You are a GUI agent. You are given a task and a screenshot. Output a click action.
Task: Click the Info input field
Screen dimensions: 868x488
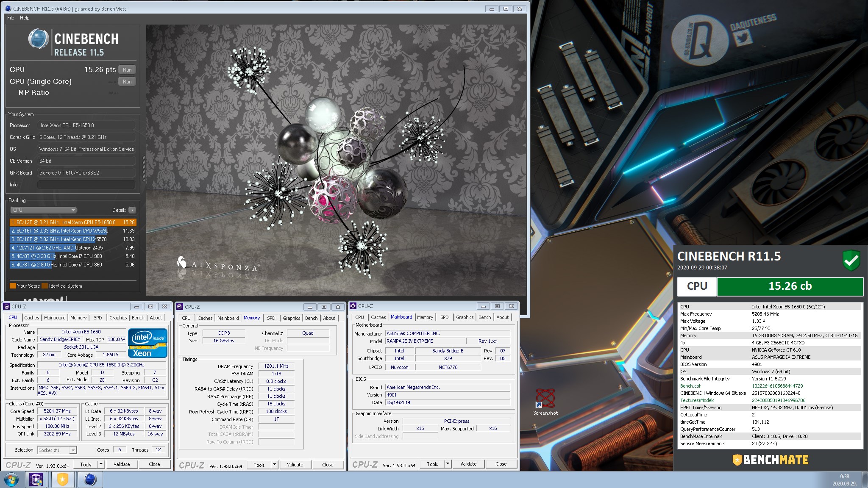(x=86, y=185)
